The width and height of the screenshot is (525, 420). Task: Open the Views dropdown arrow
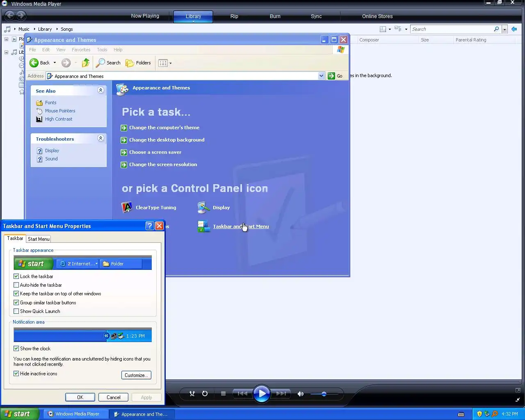coord(171,63)
